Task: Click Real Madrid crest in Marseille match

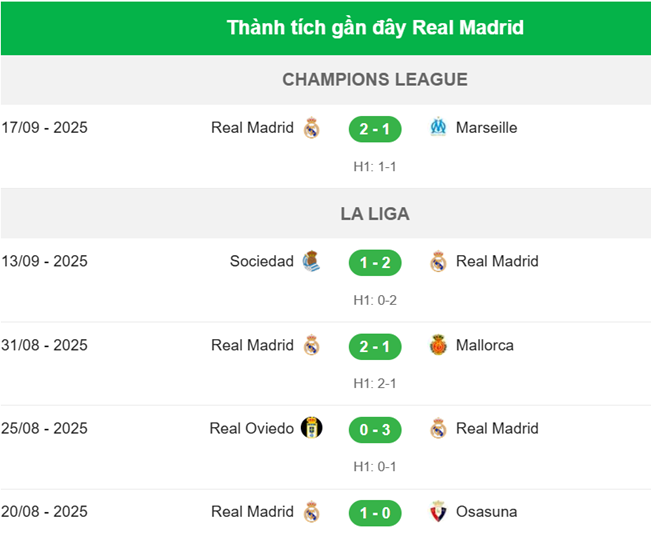Action: pos(311,128)
